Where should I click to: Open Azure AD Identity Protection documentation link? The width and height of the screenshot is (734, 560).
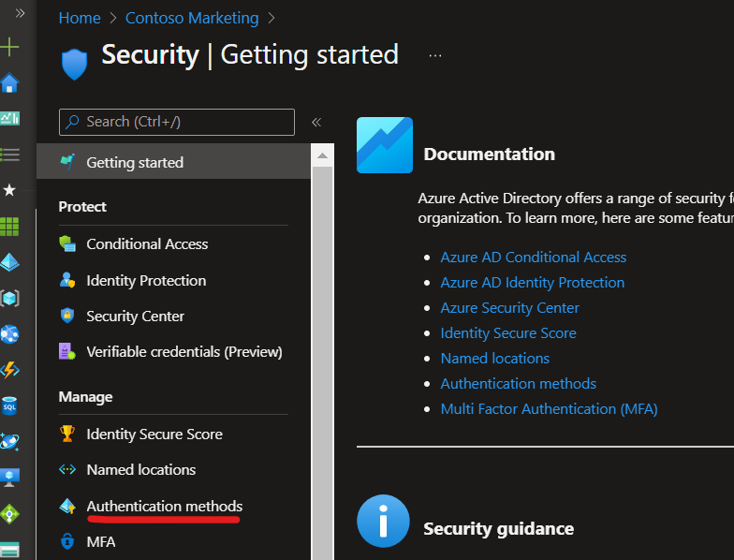[x=532, y=283]
